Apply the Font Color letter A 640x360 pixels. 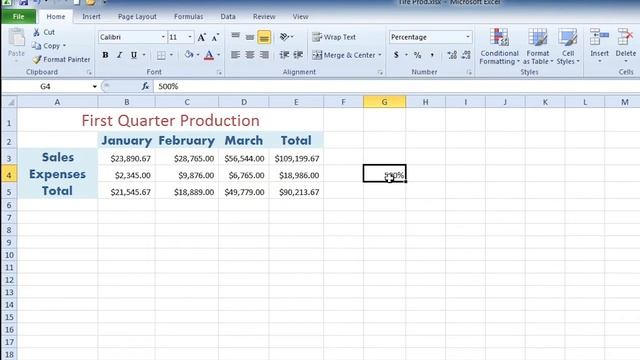pyautogui.click(x=209, y=55)
